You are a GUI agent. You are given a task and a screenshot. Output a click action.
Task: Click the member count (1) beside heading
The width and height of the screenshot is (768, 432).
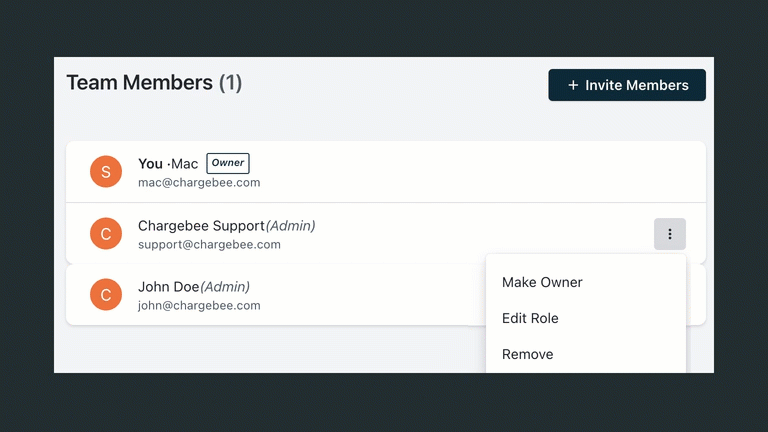230,83
